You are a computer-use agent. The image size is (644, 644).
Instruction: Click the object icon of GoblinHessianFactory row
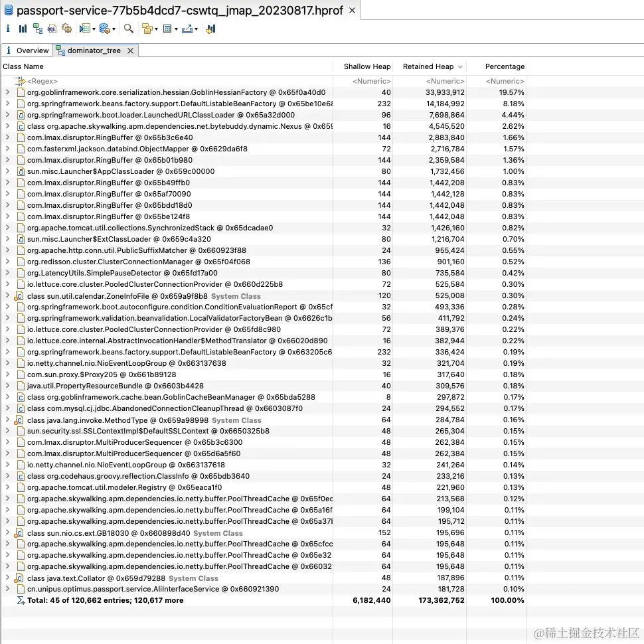21,92
